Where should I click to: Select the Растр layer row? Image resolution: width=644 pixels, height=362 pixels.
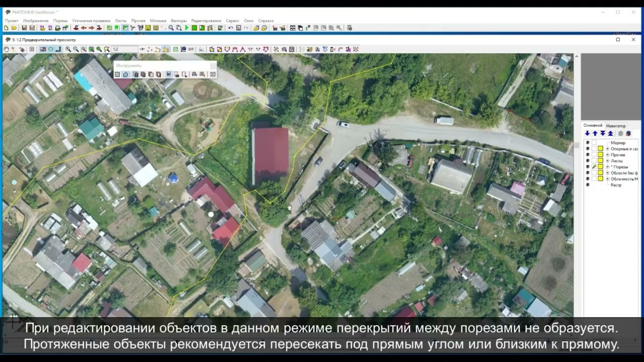click(x=616, y=185)
